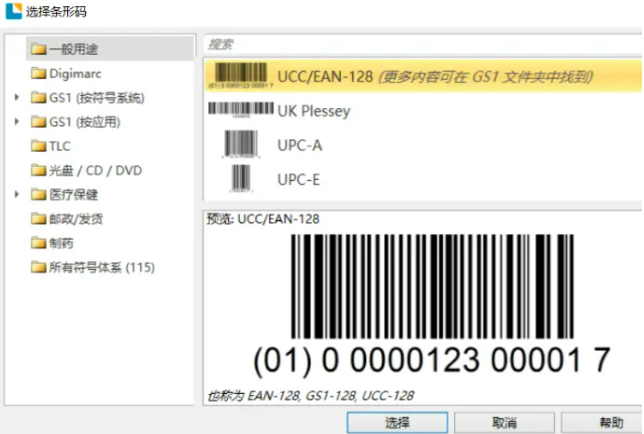Click the 邮政/发货 folder icon
Image resolution: width=644 pixels, height=434 pixels.
pos(39,219)
